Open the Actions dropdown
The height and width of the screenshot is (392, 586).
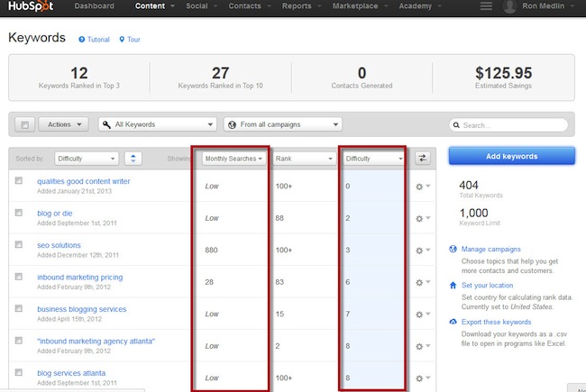[63, 124]
